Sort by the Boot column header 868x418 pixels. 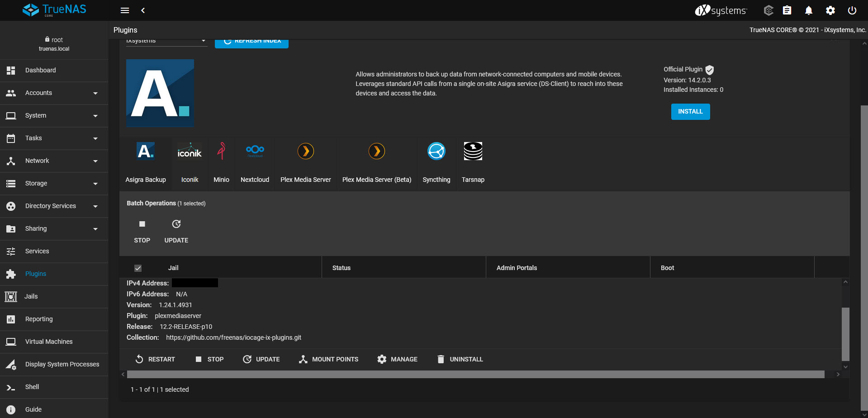pyautogui.click(x=667, y=268)
